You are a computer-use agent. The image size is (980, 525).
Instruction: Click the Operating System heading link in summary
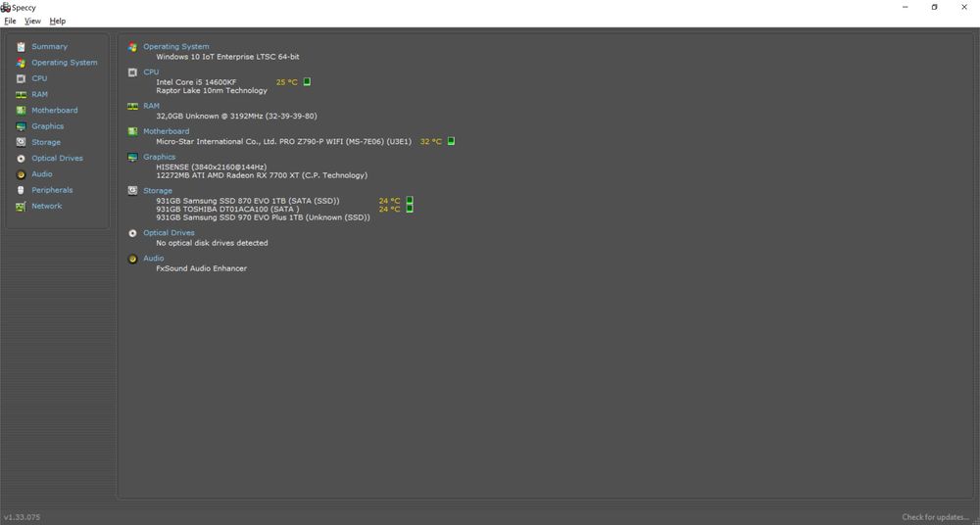point(176,46)
